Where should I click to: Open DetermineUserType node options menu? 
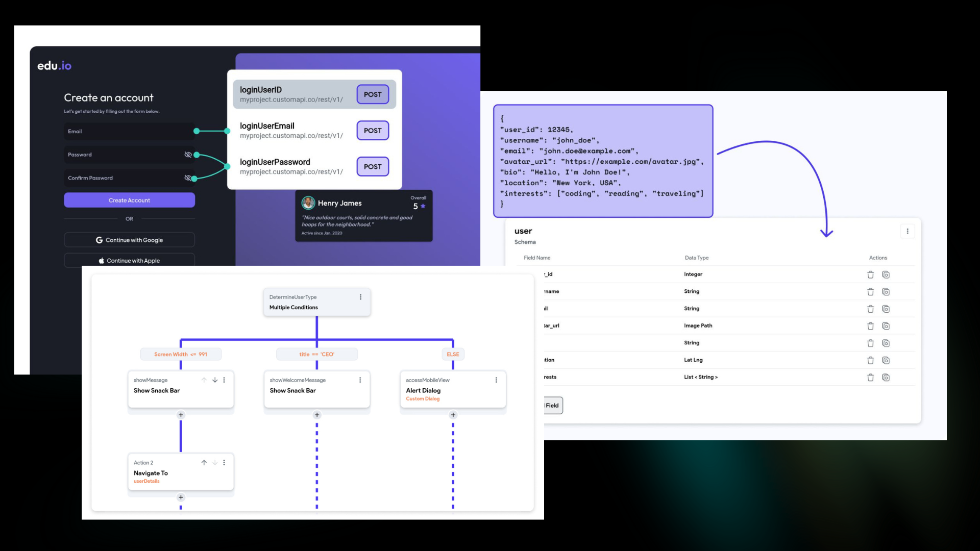coord(360,297)
